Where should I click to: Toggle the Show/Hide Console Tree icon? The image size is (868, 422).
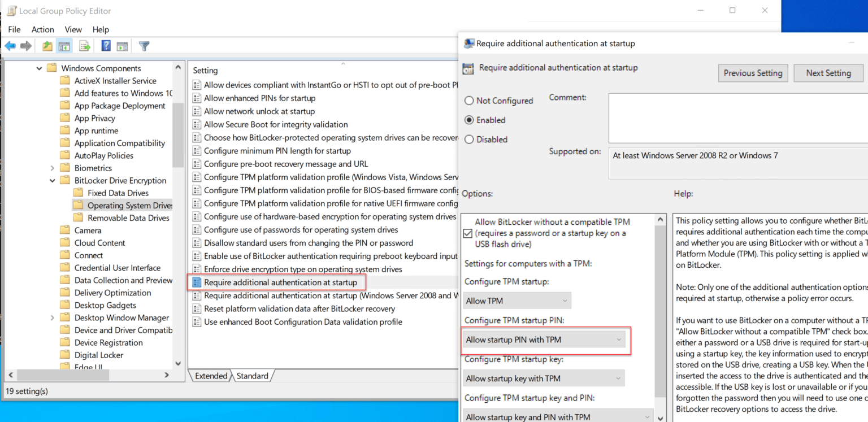pos(64,46)
